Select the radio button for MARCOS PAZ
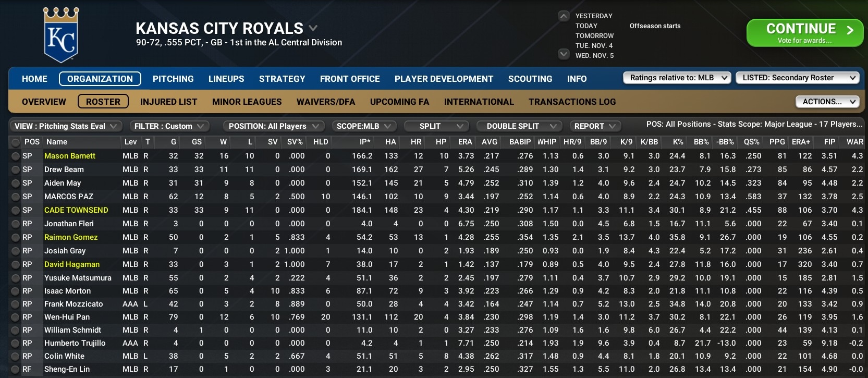 [16, 197]
